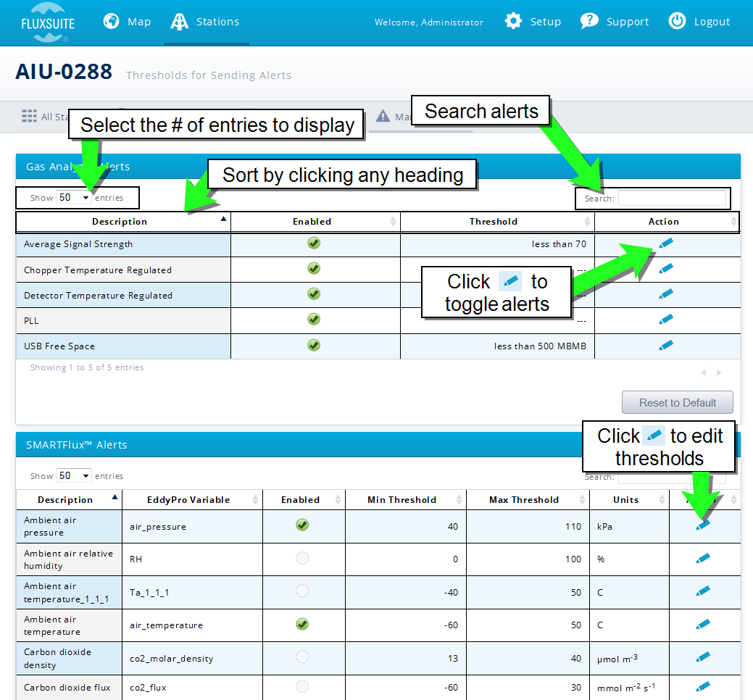Screen dimensions: 753x700
Task: Click the Setup gear icon
Action: (x=513, y=21)
